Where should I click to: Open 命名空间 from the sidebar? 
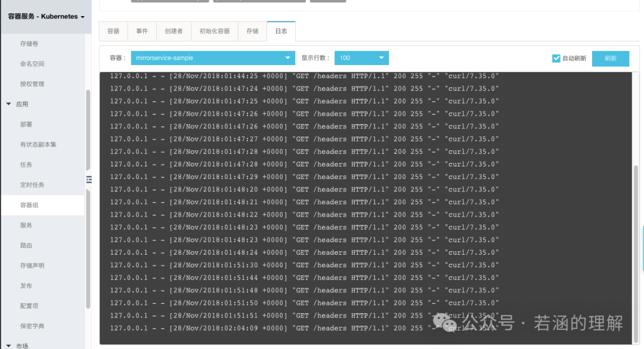coord(31,63)
